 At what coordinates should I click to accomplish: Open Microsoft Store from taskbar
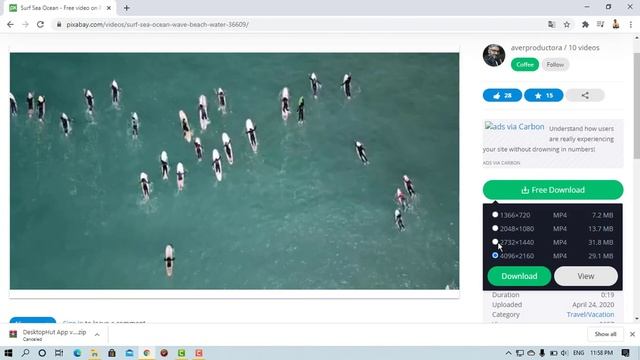click(x=112, y=353)
